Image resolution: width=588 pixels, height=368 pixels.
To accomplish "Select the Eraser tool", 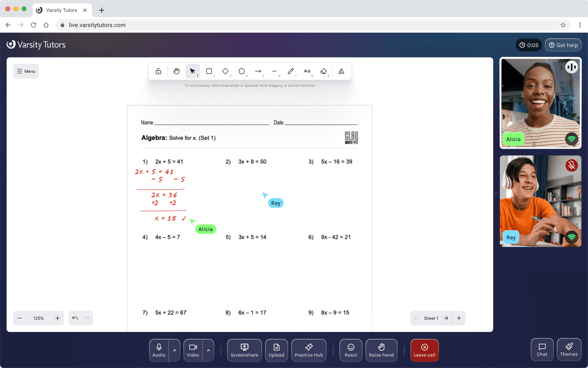I will [323, 71].
